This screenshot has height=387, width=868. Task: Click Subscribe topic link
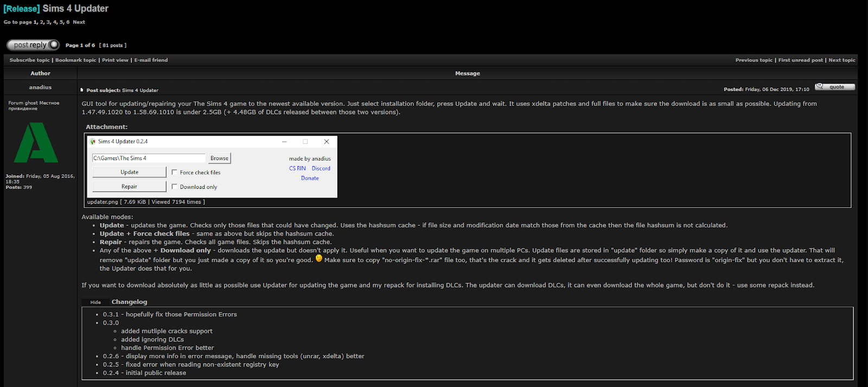coord(29,60)
